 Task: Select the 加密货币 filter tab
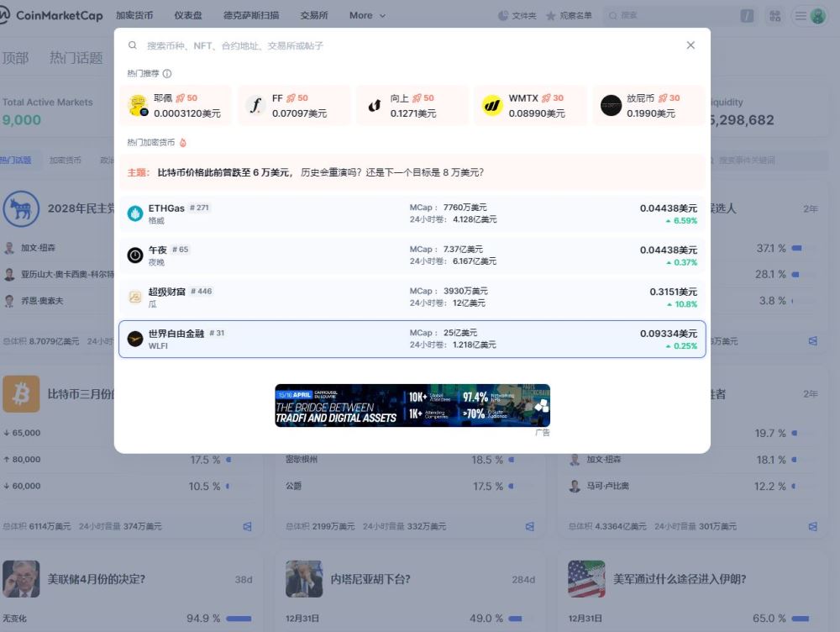66,160
